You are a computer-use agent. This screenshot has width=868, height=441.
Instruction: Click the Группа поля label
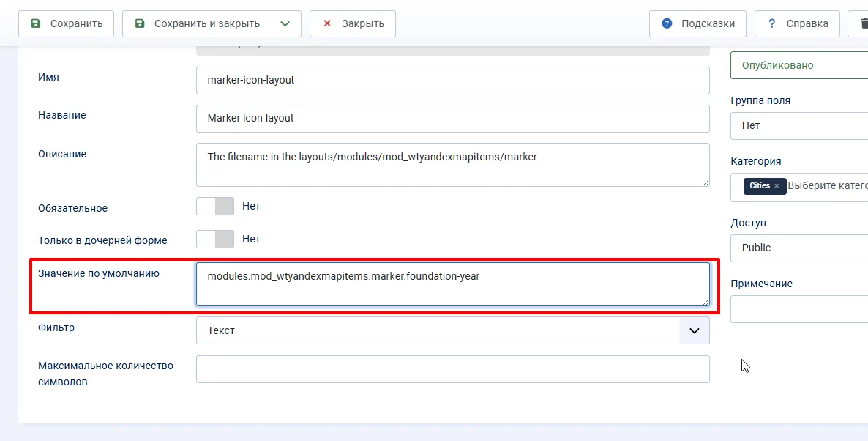(760, 101)
